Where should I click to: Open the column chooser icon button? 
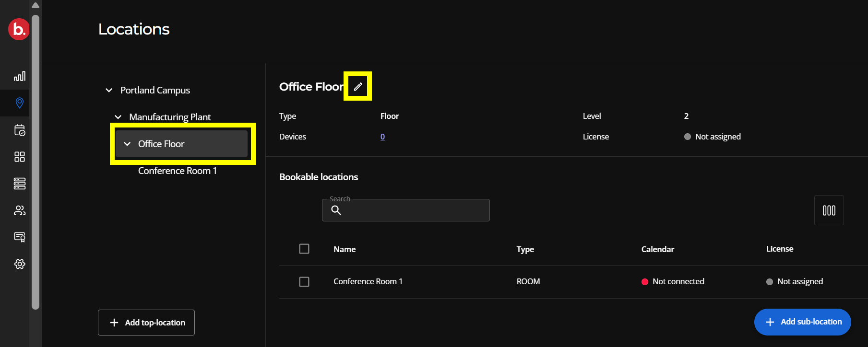(x=829, y=210)
